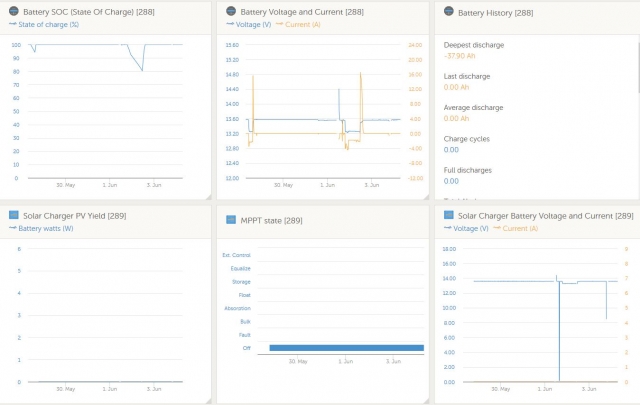640x405 pixels.
Task: Click the SOC dip on the chart near 3 Jun
Action: point(142,70)
